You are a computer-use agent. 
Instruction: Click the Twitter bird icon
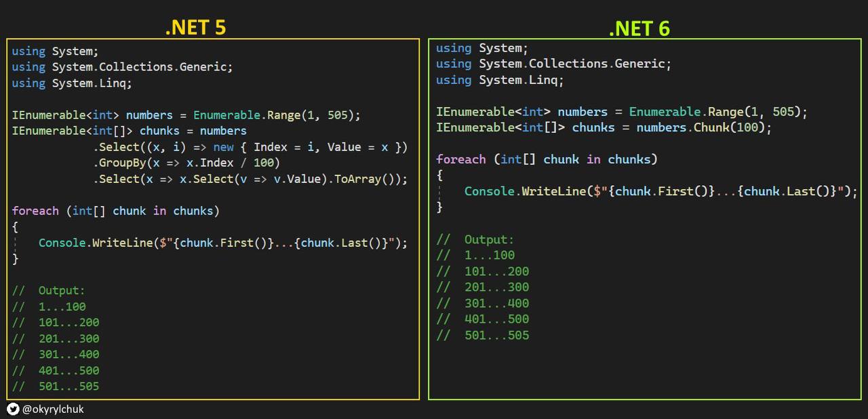coord(13,409)
